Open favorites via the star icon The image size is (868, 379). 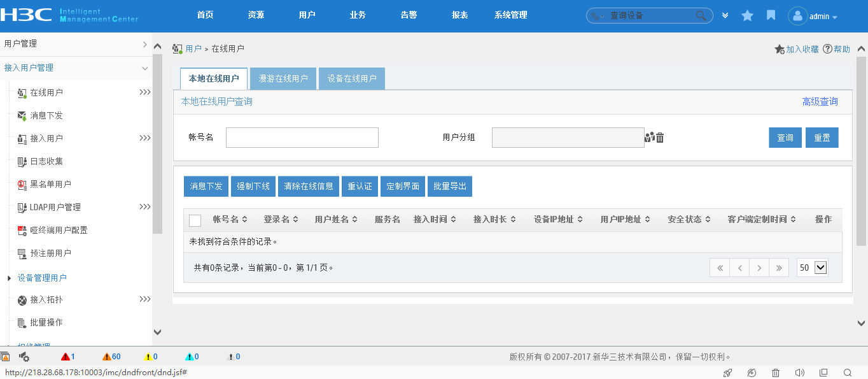pos(747,15)
